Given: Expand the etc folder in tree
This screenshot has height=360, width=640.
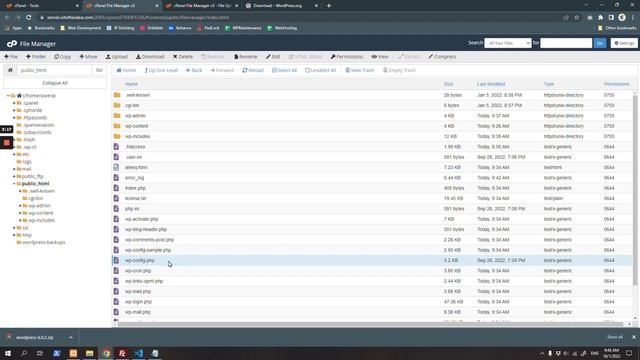Looking at the screenshot, I should tap(14, 154).
